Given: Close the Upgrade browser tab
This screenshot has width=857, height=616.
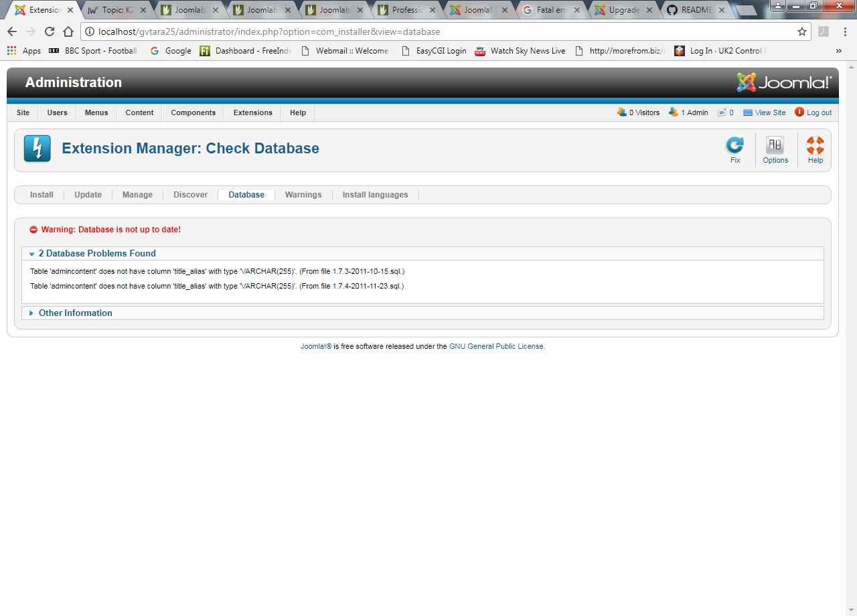Looking at the screenshot, I should [x=649, y=10].
